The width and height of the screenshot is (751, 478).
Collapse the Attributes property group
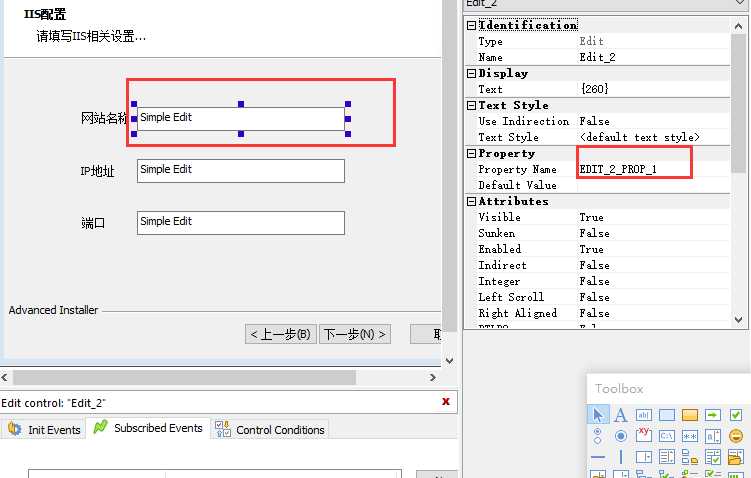click(471, 201)
